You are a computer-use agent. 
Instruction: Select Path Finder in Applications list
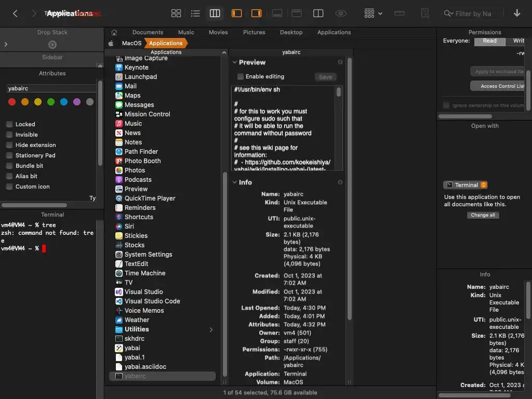141,152
